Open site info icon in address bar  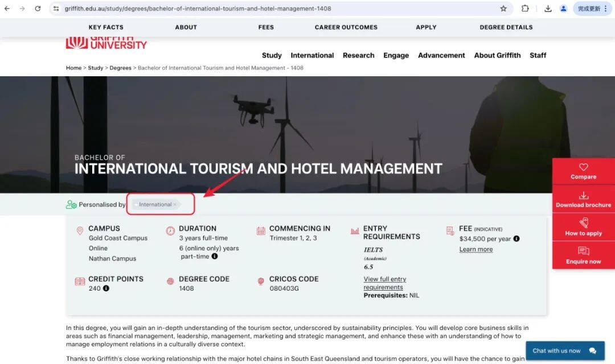[56, 8]
